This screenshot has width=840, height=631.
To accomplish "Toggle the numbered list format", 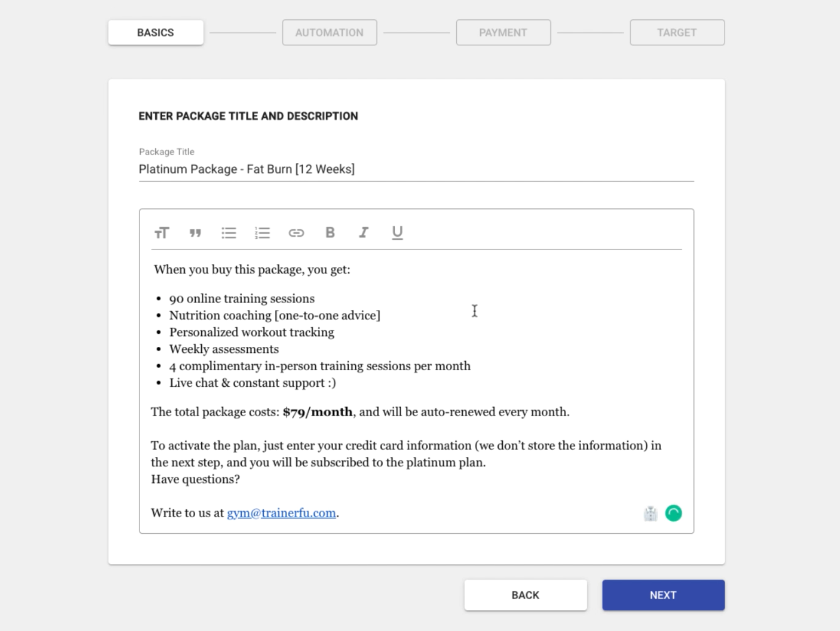I will [x=262, y=233].
